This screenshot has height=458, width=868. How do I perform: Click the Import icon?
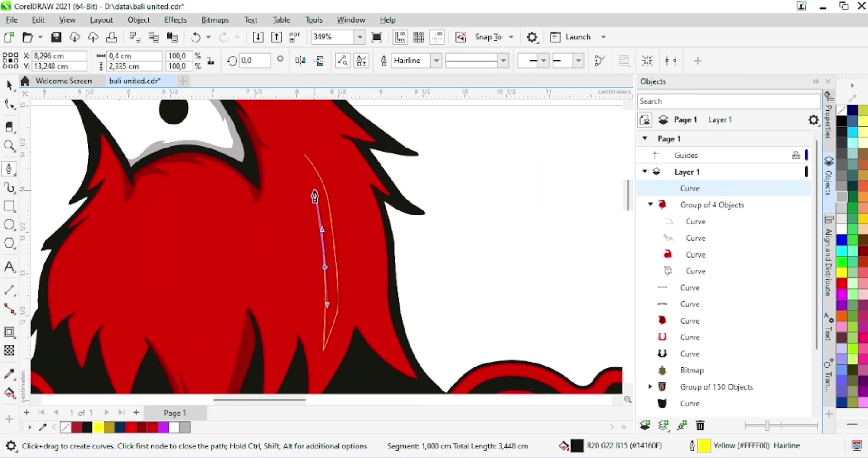click(258, 37)
